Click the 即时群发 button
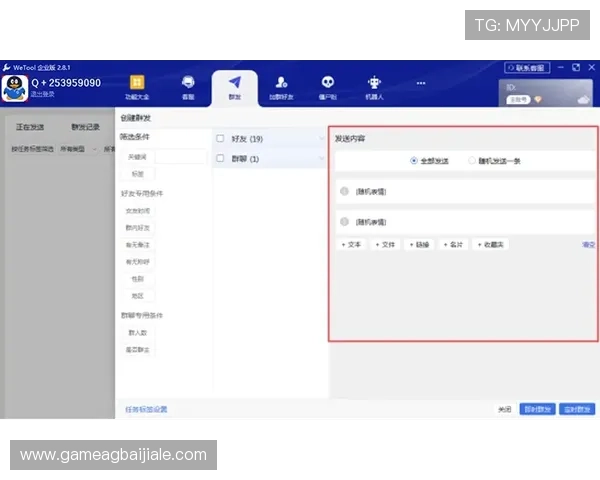The width and height of the screenshot is (600, 480). pyautogui.click(x=537, y=409)
